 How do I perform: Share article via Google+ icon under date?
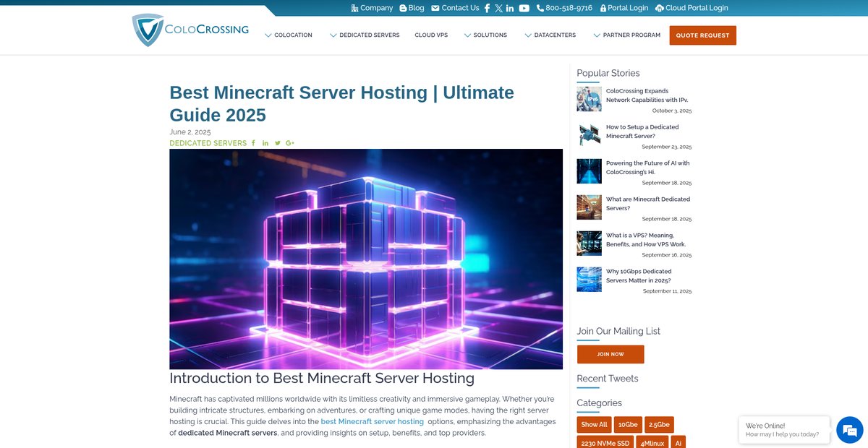tap(290, 143)
